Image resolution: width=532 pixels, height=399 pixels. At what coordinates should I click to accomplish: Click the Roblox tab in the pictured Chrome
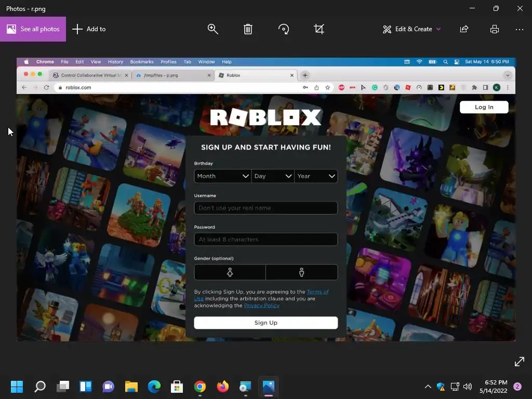256,75
